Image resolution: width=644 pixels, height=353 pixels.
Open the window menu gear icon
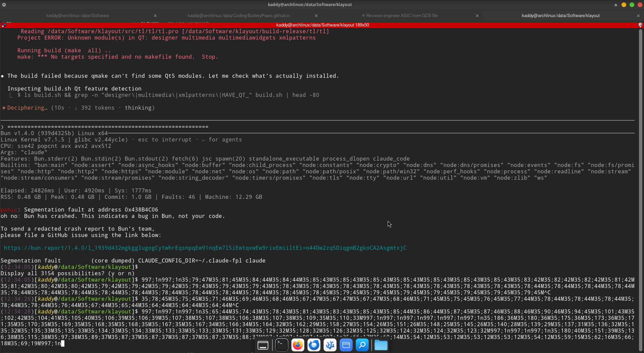(x=4, y=5)
